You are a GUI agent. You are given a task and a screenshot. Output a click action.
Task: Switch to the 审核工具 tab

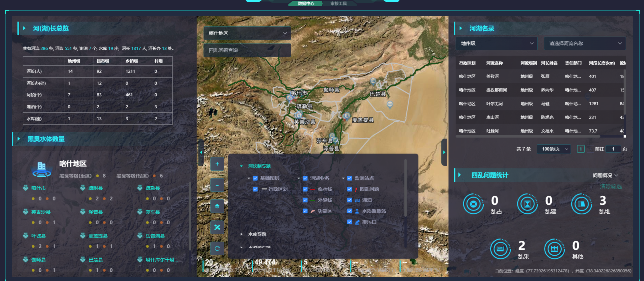tap(339, 3)
